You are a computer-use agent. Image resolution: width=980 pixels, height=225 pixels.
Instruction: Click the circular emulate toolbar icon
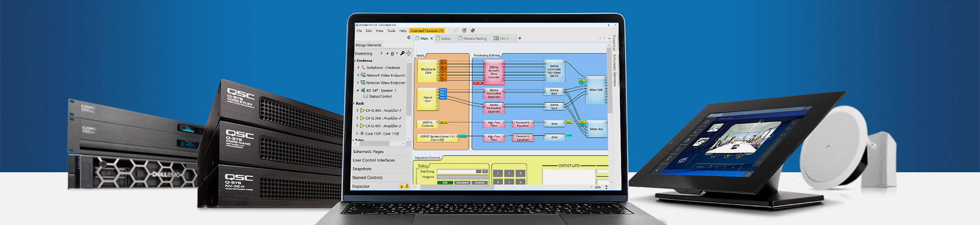[464, 31]
